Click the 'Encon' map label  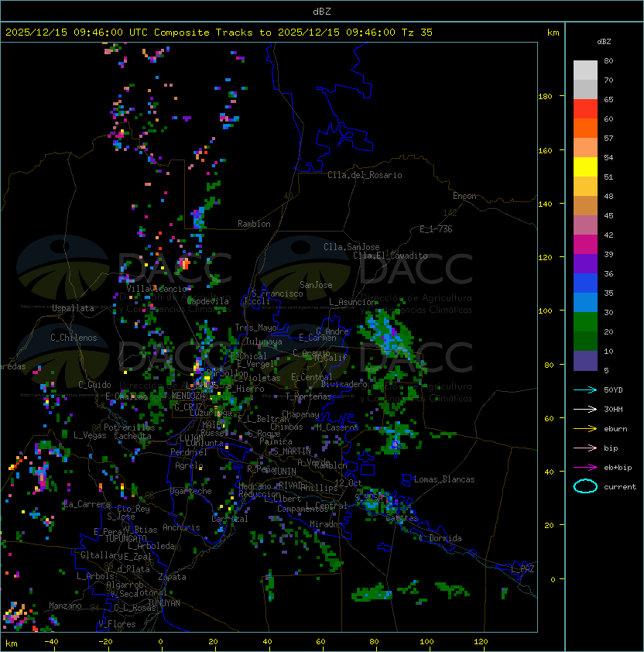click(x=464, y=196)
